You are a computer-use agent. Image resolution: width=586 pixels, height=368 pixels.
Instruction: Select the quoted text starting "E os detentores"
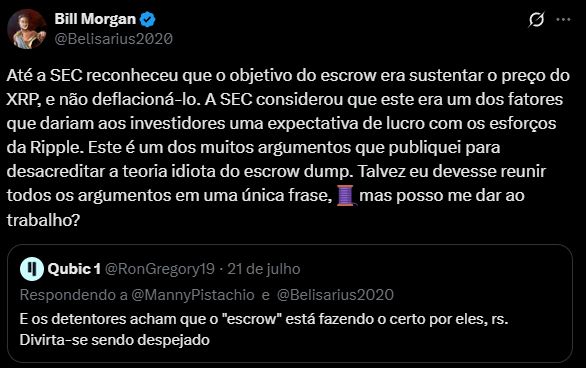click(264, 319)
